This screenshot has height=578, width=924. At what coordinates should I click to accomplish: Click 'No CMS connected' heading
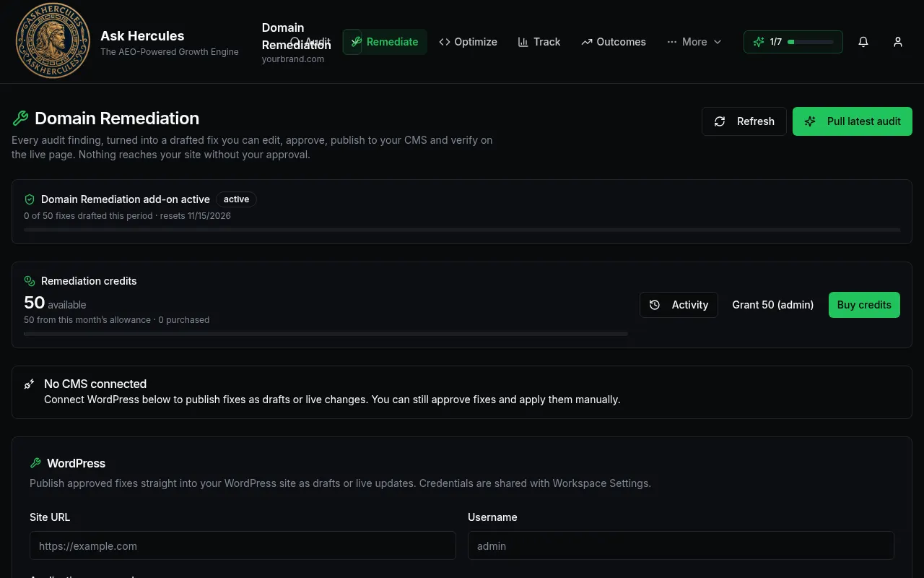point(95,384)
